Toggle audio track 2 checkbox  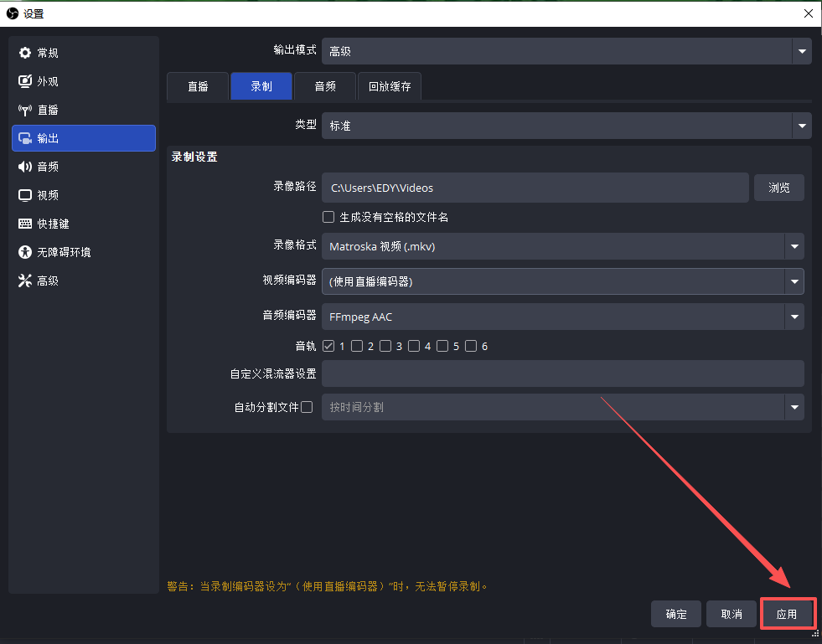357,346
